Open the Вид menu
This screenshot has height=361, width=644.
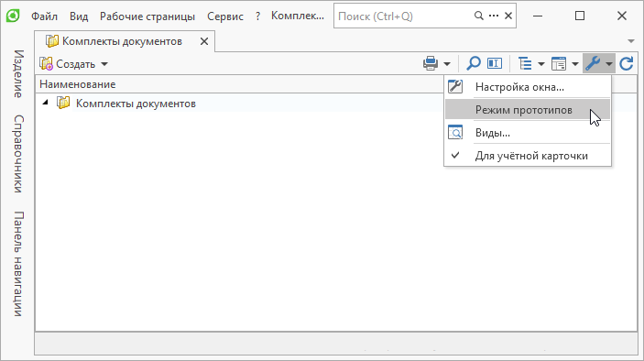click(79, 16)
